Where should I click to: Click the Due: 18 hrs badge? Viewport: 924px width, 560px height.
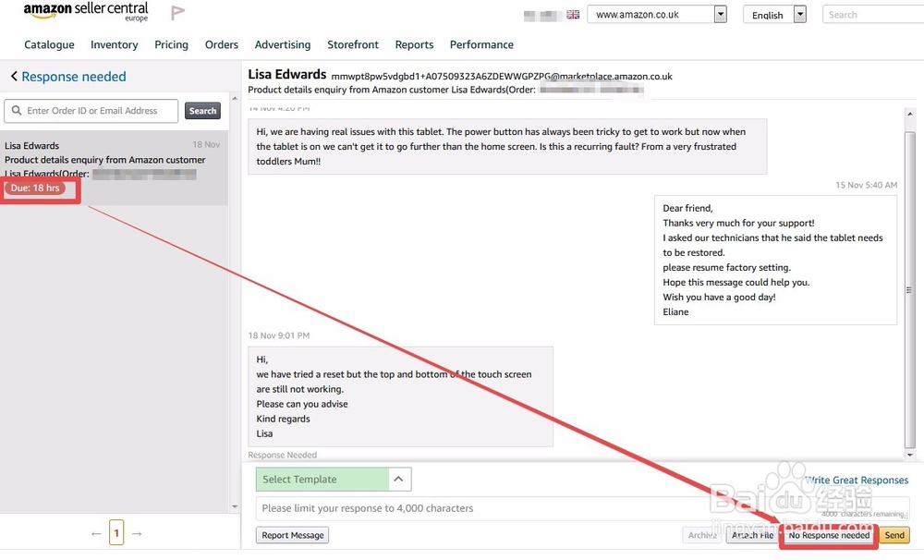(x=35, y=188)
